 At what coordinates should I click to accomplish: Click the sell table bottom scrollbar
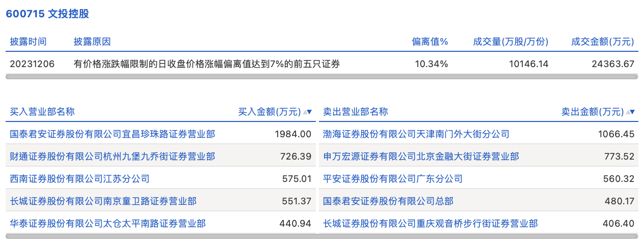478,236
